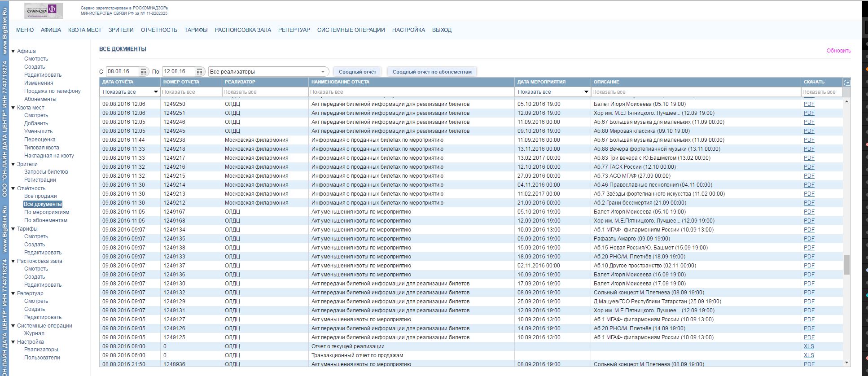Open the Дата отчёта filter dropdown

156,92
